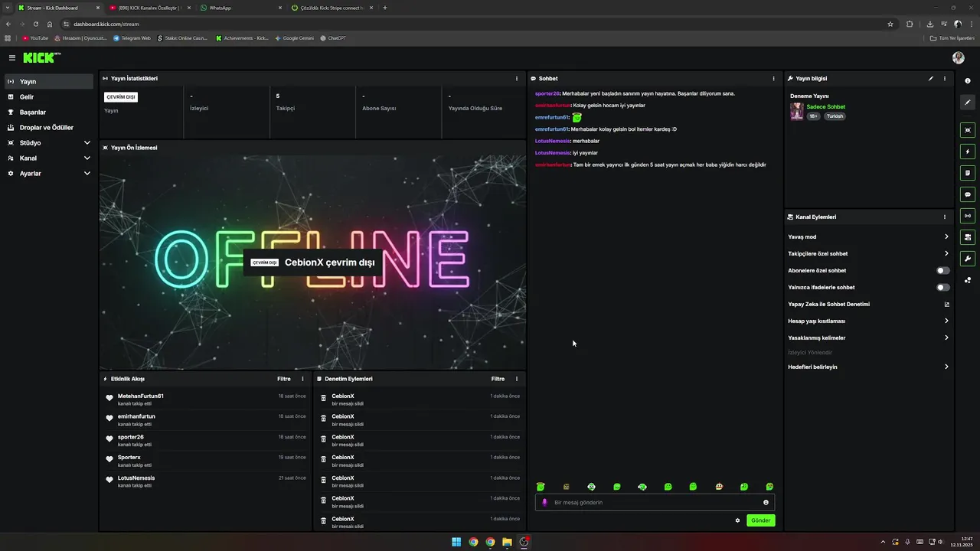Screen dimensions: 980x551
Task: Click Sporterx in the activity feed
Action: pos(129,458)
